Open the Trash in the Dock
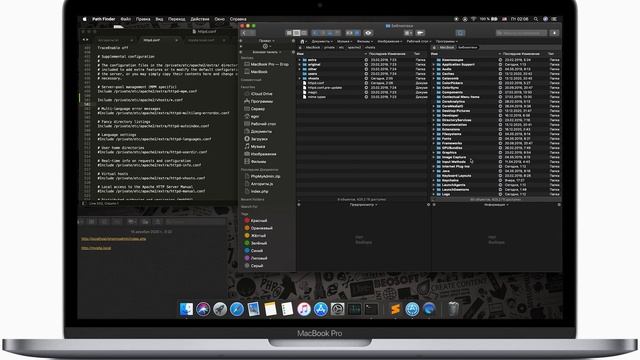This screenshot has width=640, height=360. 453,309
